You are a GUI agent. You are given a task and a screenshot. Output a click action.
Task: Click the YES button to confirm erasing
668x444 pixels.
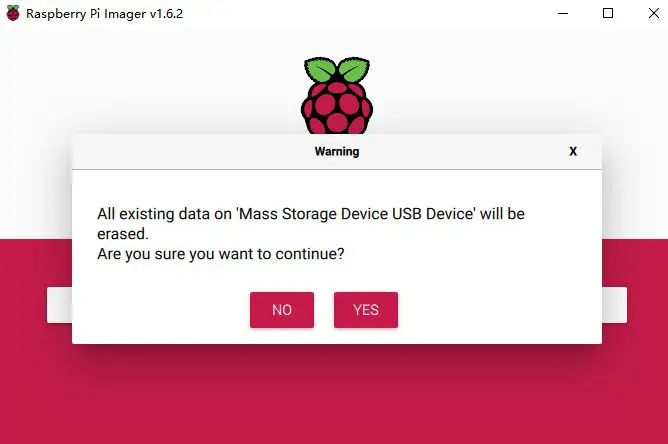pyautogui.click(x=366, y=310)
